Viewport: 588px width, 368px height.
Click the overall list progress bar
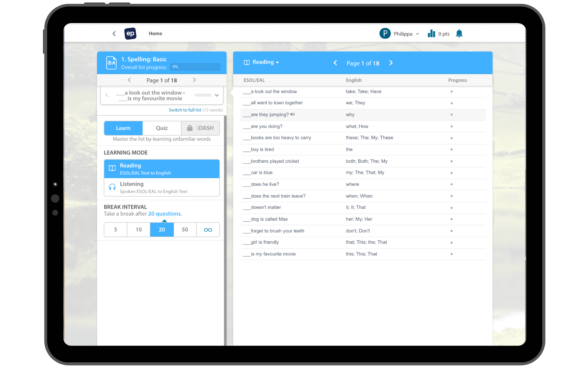click(x=195, y=67)
